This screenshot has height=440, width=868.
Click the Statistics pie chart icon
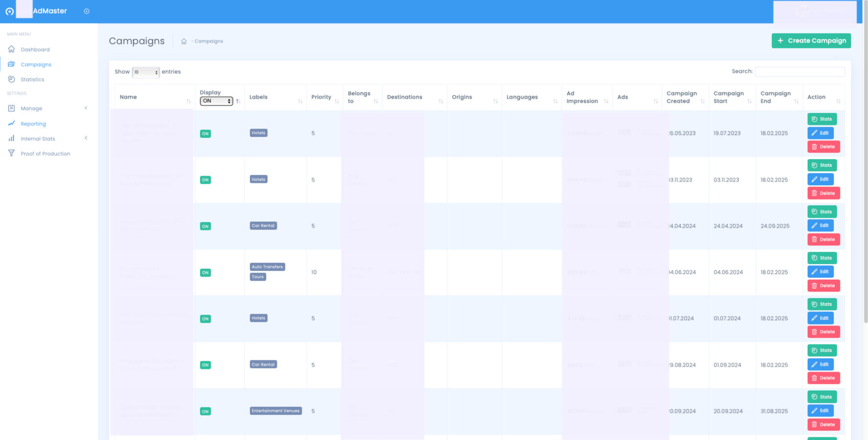(11, 79)
